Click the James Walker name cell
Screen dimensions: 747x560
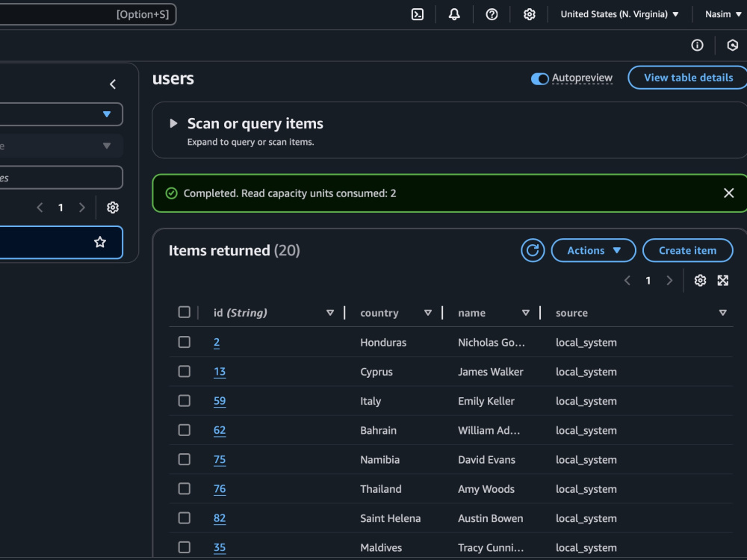click(491, 372)
